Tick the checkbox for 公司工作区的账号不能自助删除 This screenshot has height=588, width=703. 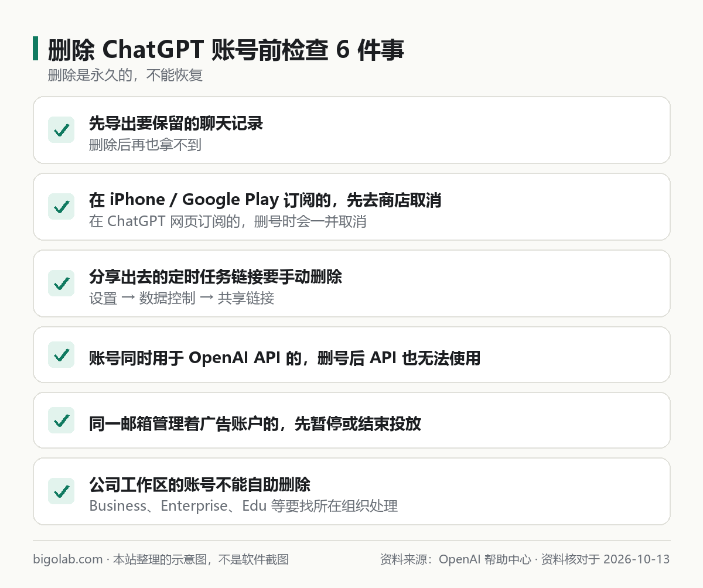pyautogui.click(x=61, y=491)
